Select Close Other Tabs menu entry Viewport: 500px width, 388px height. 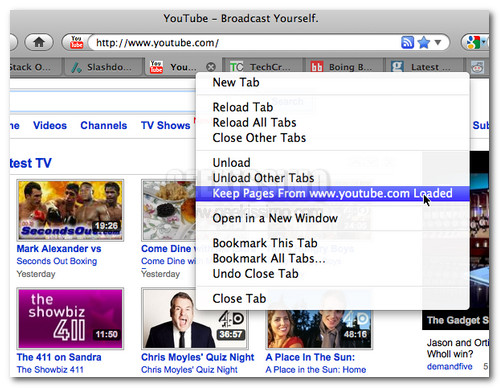coord(332,138)
